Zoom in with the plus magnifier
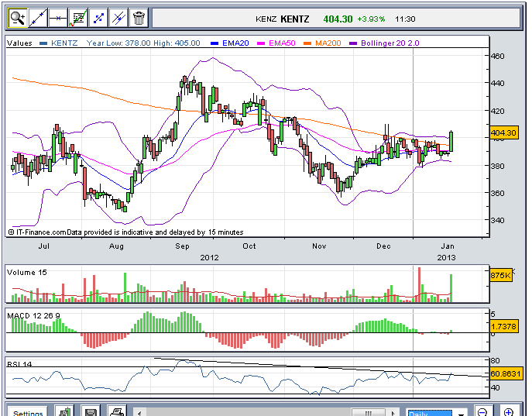 [509, 411]
